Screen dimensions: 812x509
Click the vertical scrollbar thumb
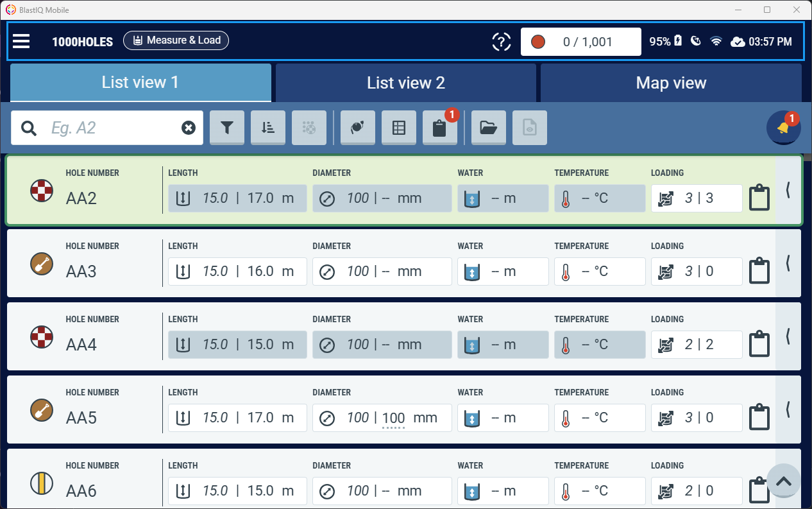tap(807, 157)
